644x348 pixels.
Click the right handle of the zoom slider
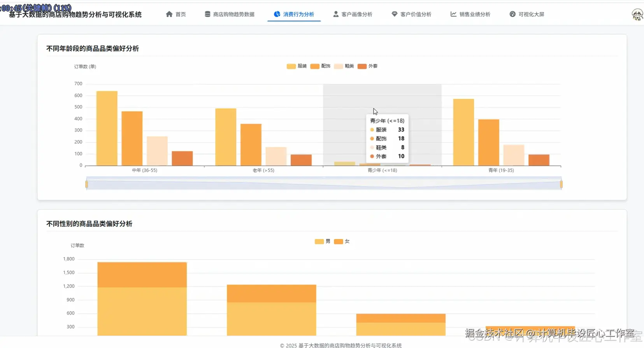click(561, 184)
